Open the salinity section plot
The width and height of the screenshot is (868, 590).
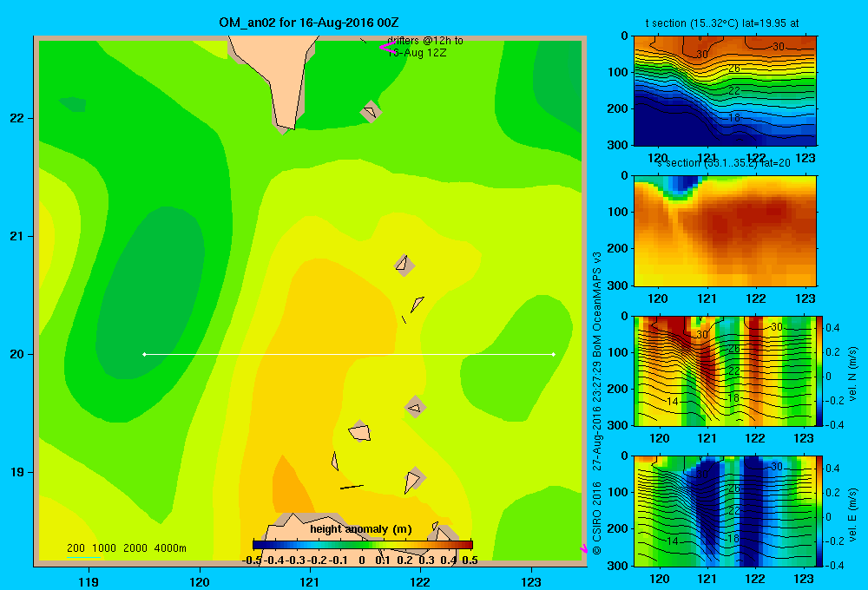(x=725, y=231)
